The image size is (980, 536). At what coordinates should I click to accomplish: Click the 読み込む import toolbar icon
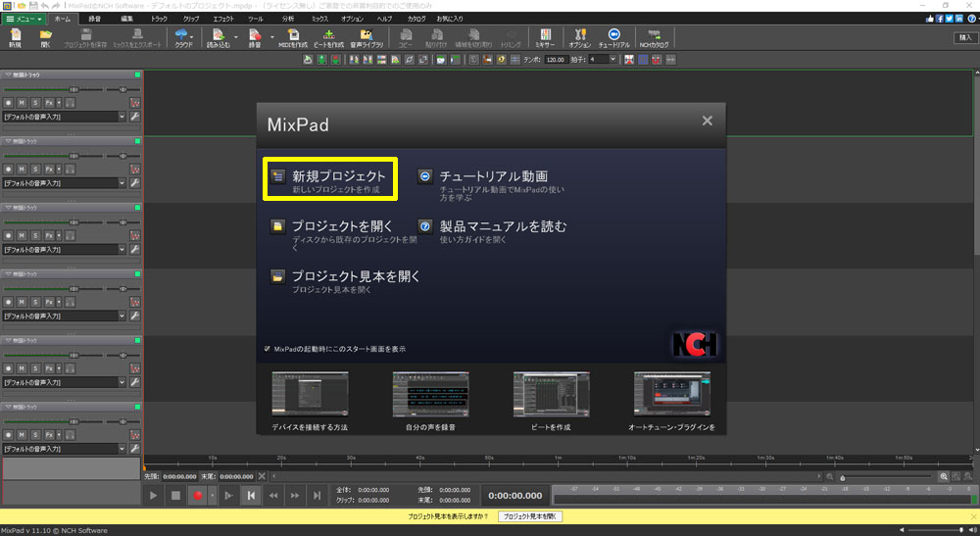point(218,37)
